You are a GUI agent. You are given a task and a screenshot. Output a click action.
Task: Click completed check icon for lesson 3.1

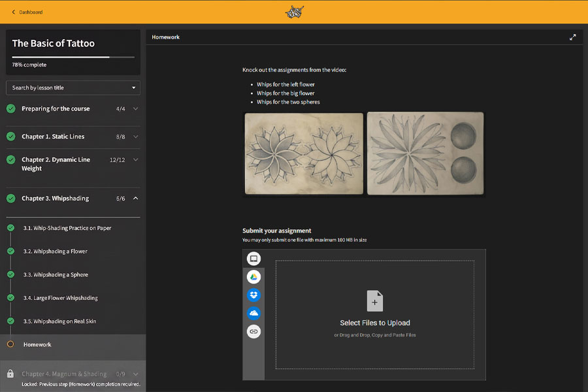coord(11,228)
